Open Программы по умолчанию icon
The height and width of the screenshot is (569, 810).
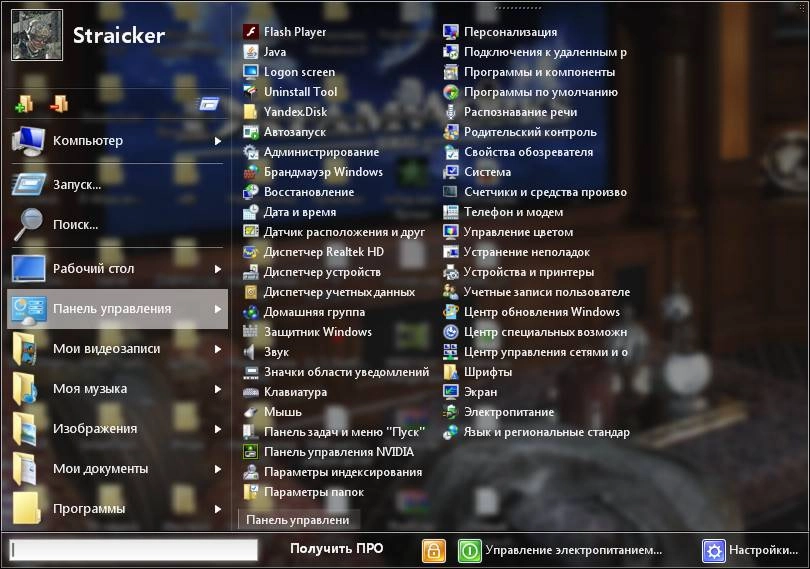[x=450, y=92]
